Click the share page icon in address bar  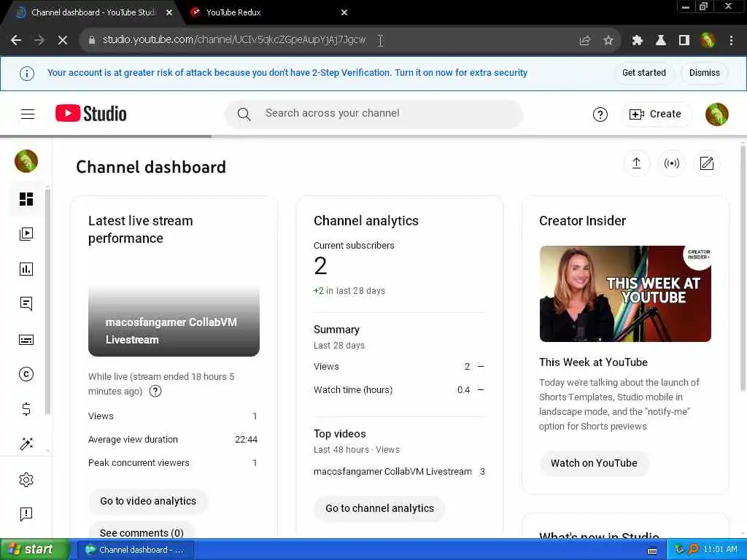pos(584,41)
